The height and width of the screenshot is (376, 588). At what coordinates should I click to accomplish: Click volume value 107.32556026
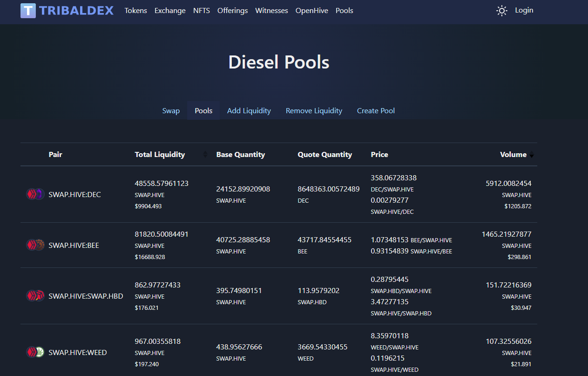point(509,342)
